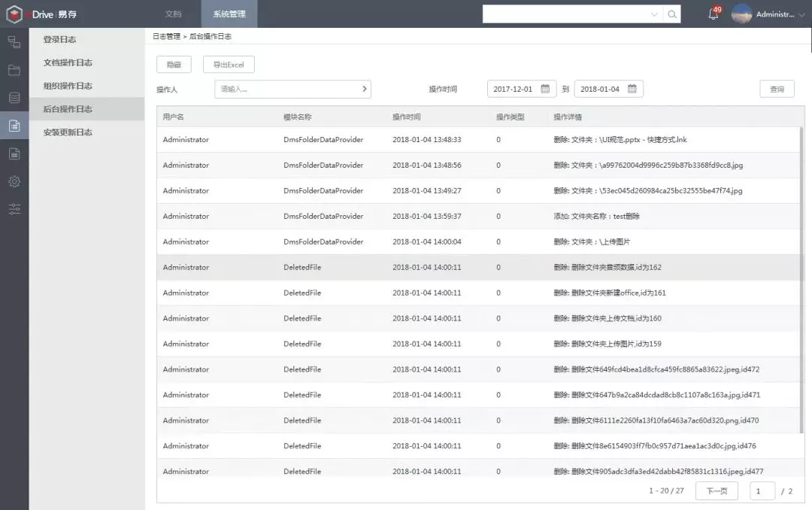The height and width of the screenshot is (510, 812).
Task: Click the detail ending with jpg,id471
Action: click(x=656, y=394)
